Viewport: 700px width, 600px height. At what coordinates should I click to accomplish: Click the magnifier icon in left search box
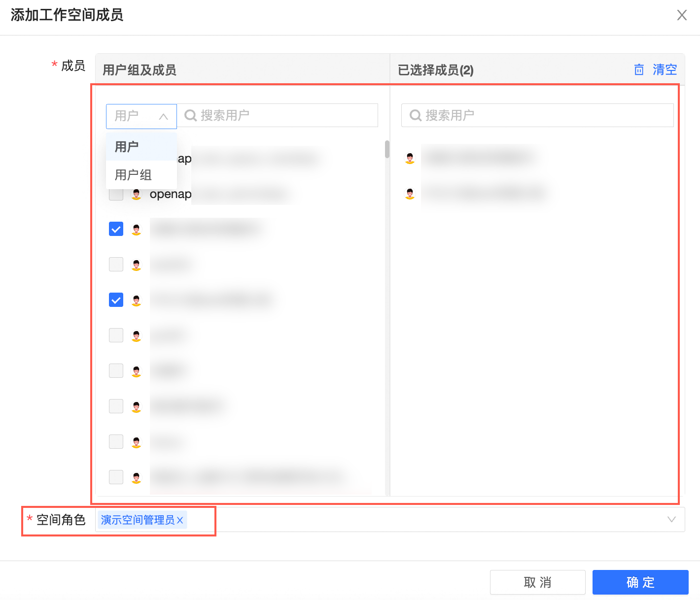click(190, 115)
